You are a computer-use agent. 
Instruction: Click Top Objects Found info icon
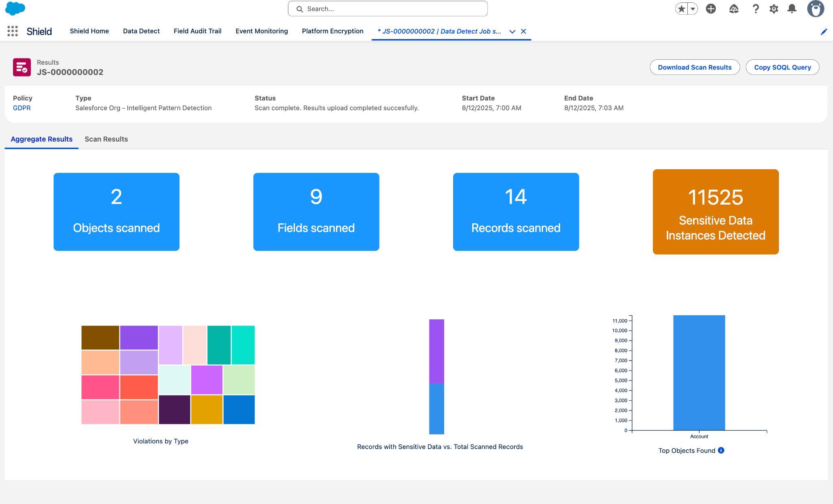tap(721, 450)
